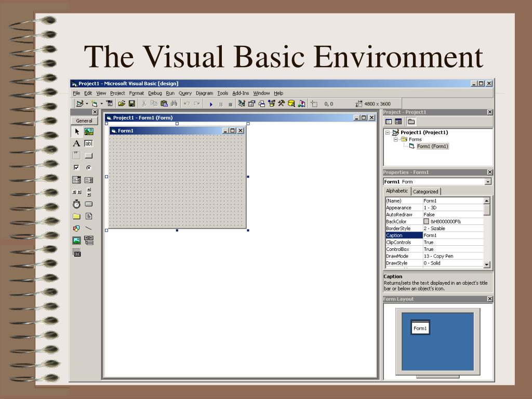Choose the Line control in toolbox
This screenshot has height=399, width=532.
(88, 229)
